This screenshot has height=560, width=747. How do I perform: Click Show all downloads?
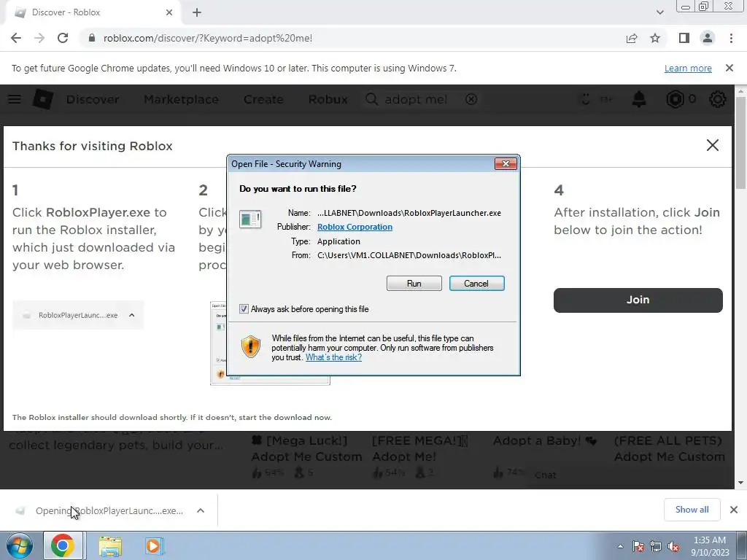tap(692, 510)
